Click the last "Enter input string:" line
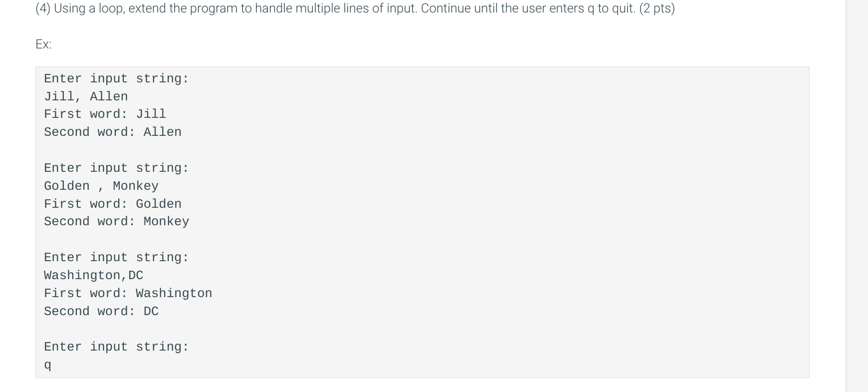This screenshot has width=868, height=392. [x=116, y=347]
